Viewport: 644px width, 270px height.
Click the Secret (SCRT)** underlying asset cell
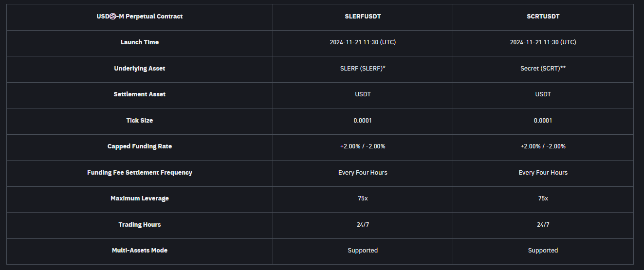point(543,69)
